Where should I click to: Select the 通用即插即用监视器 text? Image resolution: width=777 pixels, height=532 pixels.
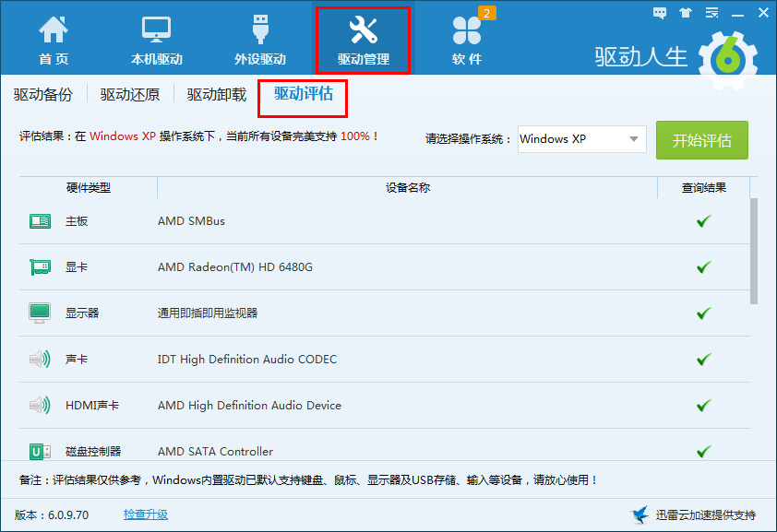(208, 313)
